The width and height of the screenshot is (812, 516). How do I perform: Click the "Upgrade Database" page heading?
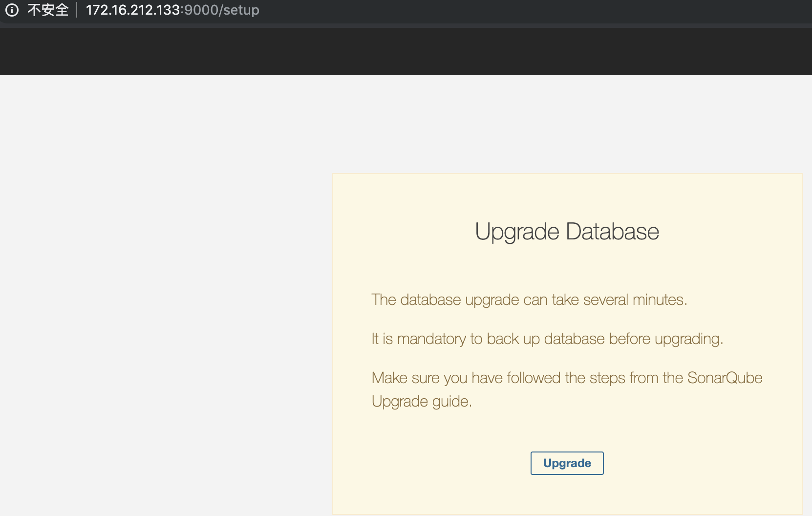click(x=566, y=232)
